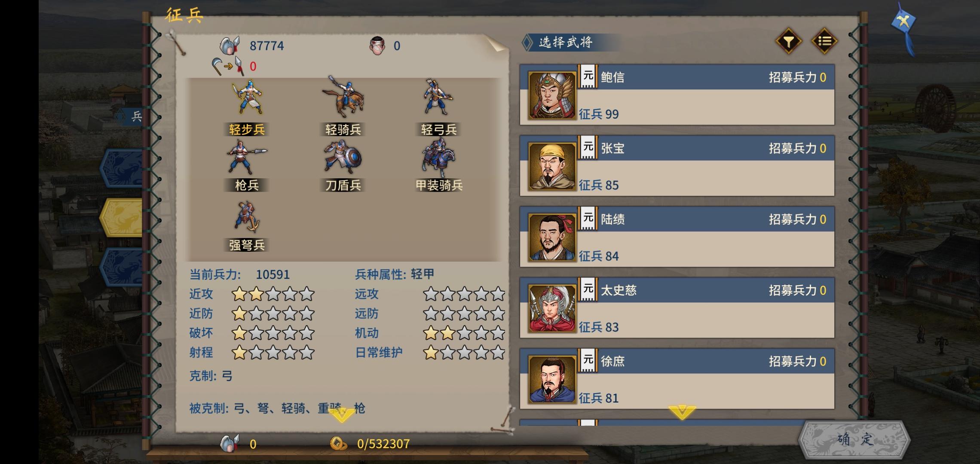The height and width of the screenshot is (464, 980).
Task: Switch to the yellow highlighted side tab
Action: pyautogui.click(x=121, y=217)
